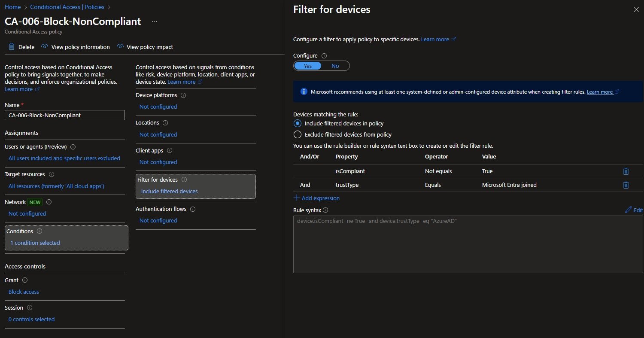Open Grant Block access settings
The height and width of the screenshot is (338, 644).
coord(24,292)
